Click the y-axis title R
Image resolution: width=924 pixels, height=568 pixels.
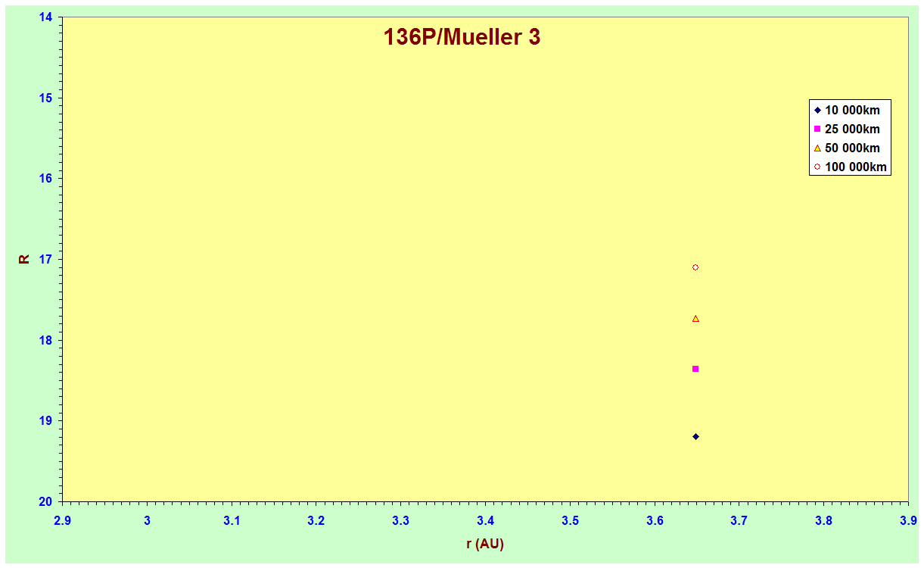tap(24, 259)
